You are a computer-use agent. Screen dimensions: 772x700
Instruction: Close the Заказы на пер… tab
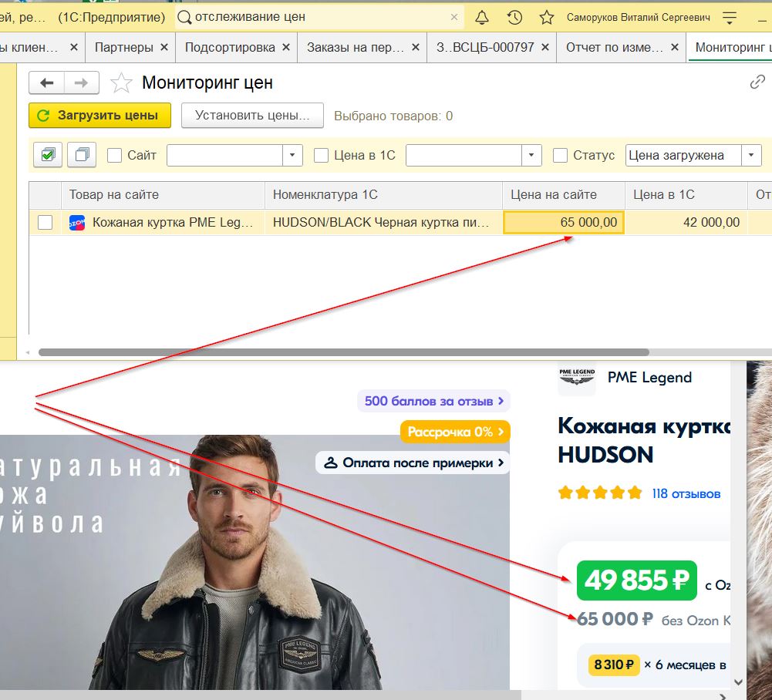pos(416,47)
